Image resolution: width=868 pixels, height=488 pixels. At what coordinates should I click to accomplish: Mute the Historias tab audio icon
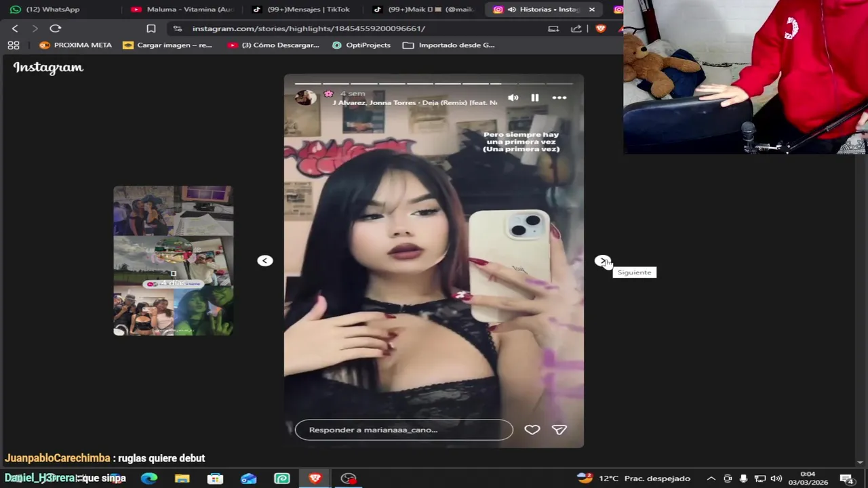pos(512,9)
